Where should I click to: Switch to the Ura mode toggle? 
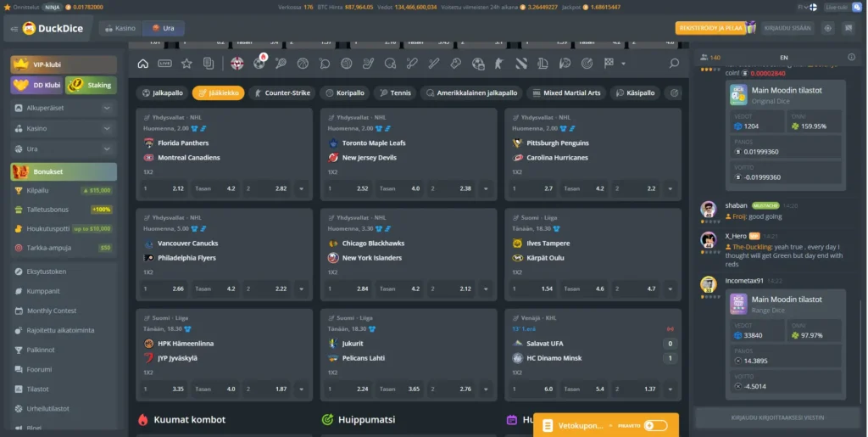click(163, 28)
